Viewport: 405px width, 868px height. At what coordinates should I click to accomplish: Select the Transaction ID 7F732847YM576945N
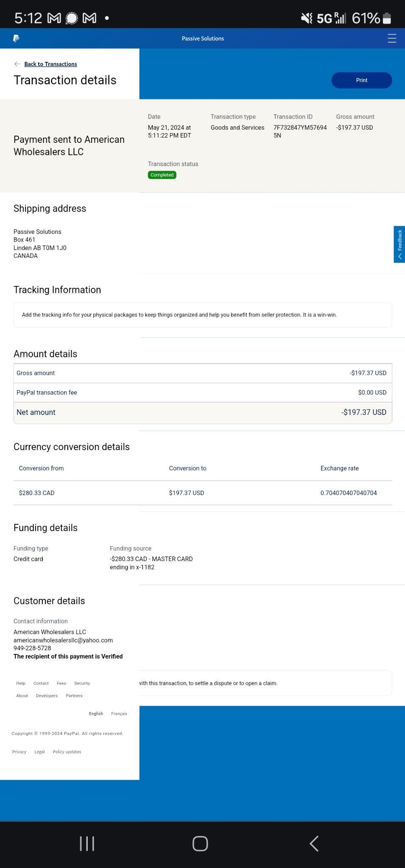click(300, 131)
